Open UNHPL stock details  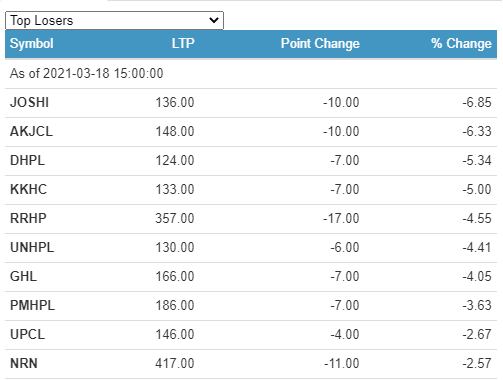point(32,247)
